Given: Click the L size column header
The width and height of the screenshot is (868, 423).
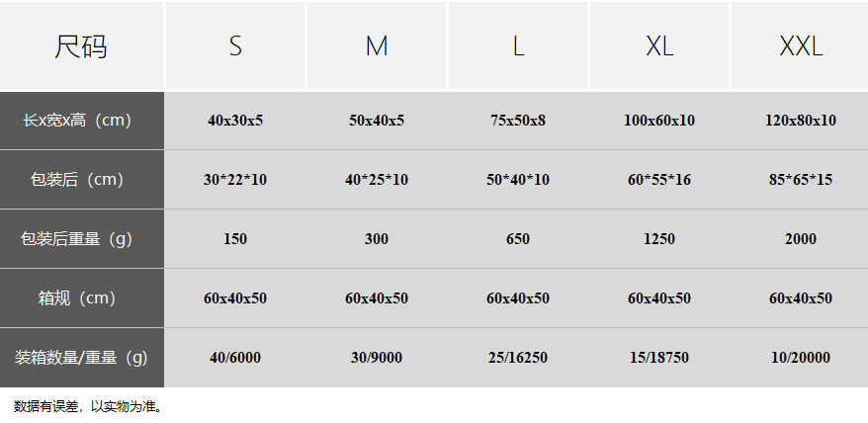Looking at the screenshot, I should pyautogui.click(x=518, y=46).
